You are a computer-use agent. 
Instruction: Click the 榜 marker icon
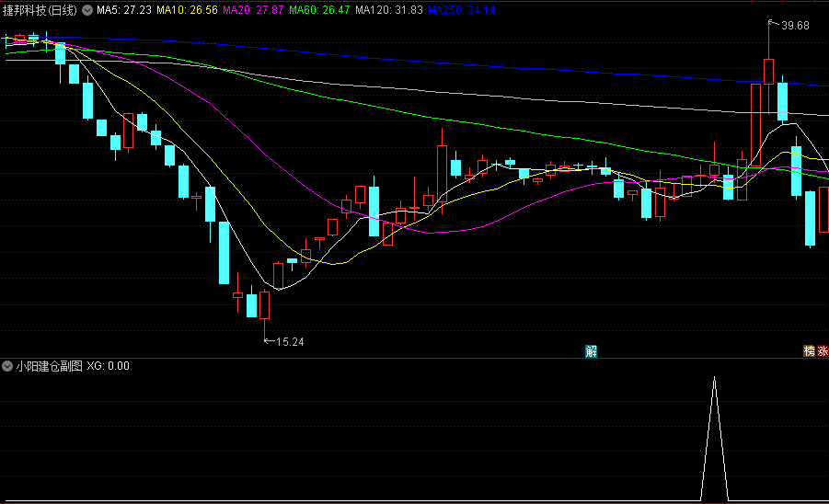[810, 351]
